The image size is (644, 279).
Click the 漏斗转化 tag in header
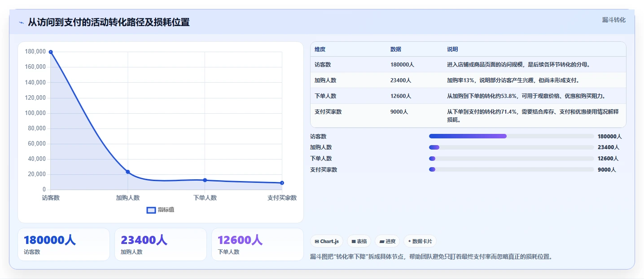coord(613,20)
